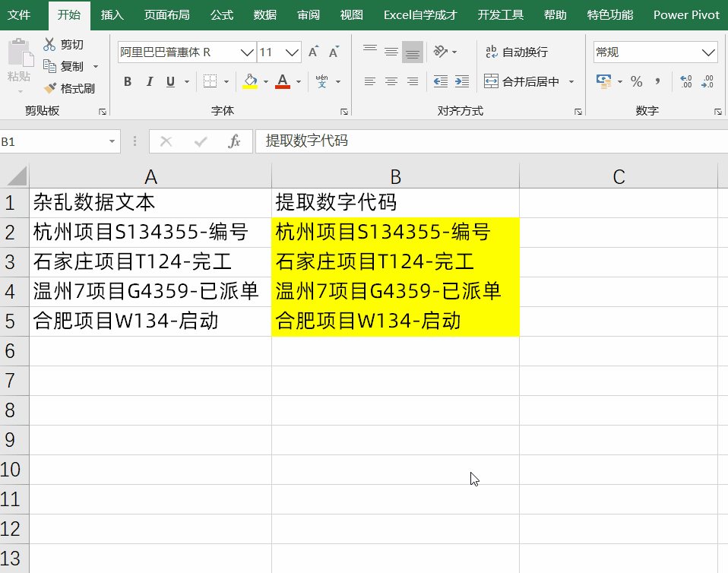Click the insert function fx icon
This screenshot has height=573, width=728.
(x=234, y=141)
